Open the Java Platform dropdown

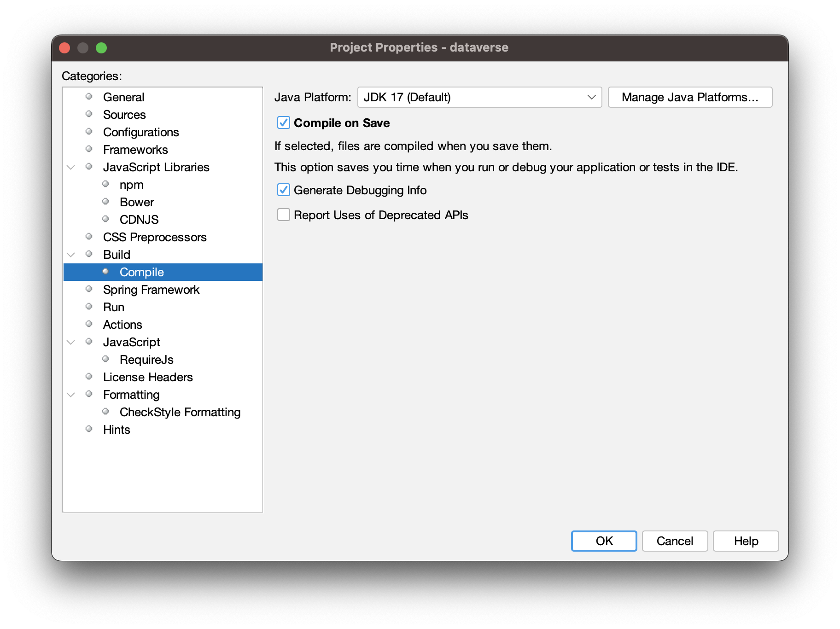click(479, 97)
